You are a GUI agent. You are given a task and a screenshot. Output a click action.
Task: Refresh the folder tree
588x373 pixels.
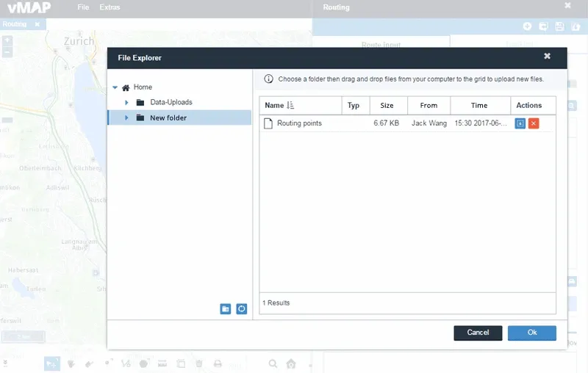point(242,309)
